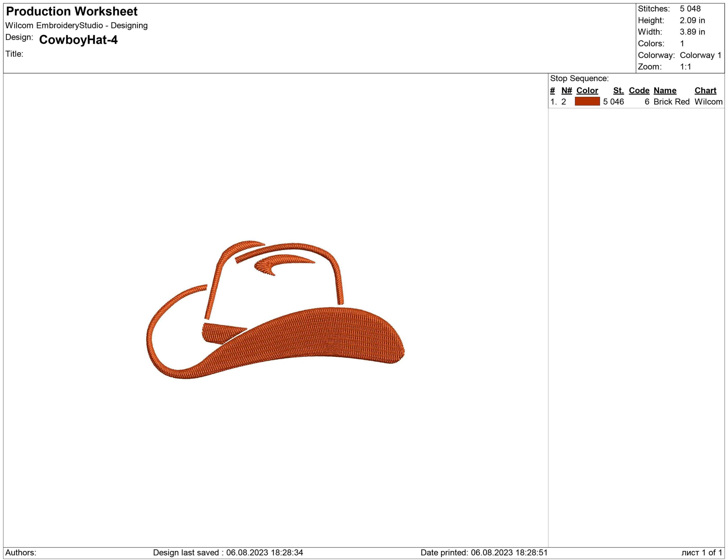The width and height of the screenshot is (728, 560).
Task: Click the Colorway 1 value
Action: point(700,55)
